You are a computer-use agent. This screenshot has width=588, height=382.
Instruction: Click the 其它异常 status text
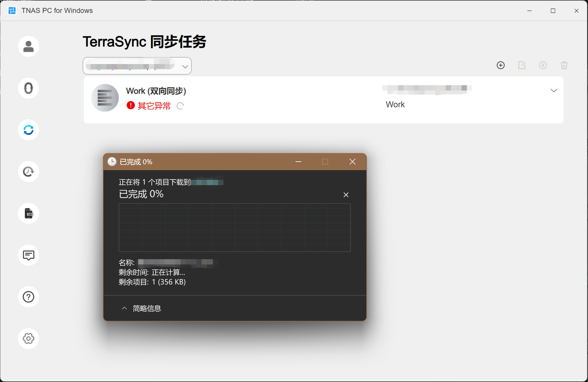(x=154, y=106)
